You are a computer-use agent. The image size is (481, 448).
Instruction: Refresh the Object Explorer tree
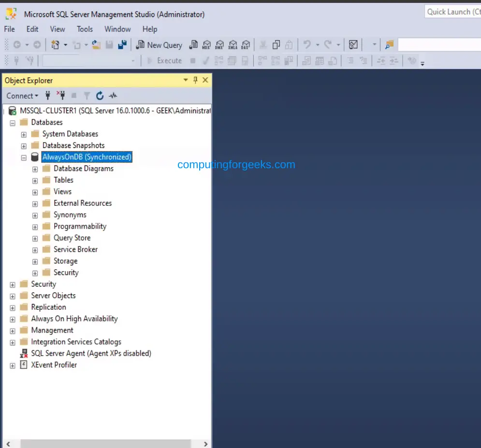point(100,96)
